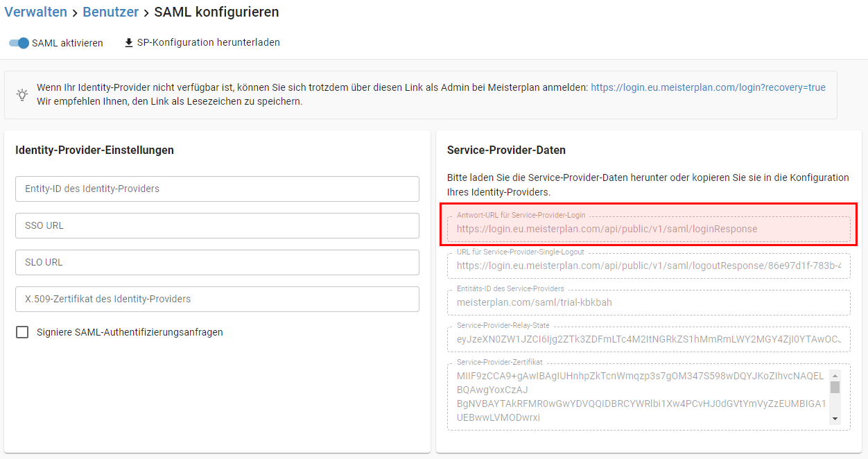Click the download icon for SP-Konfiguration
This screenshot has width=868, height=459.
coord(128,43)
